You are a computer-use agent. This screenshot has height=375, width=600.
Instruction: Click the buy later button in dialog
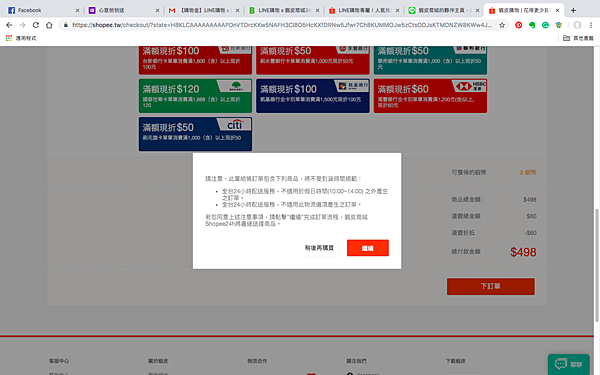point(319,248)
